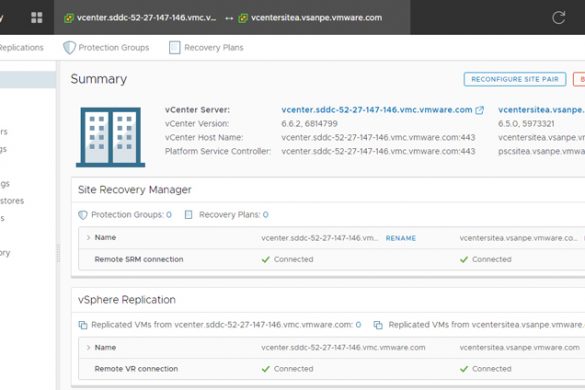The width and height of the screenshot is (585, 390).
Task: Click the left Remote VR connection checkmark
Action: [x=265, y=369]
